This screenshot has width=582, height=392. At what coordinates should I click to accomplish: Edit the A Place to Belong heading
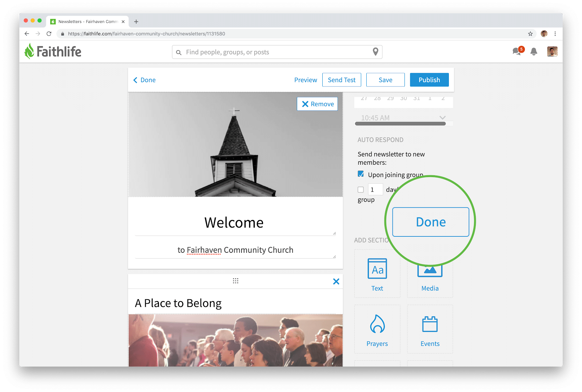178,303
